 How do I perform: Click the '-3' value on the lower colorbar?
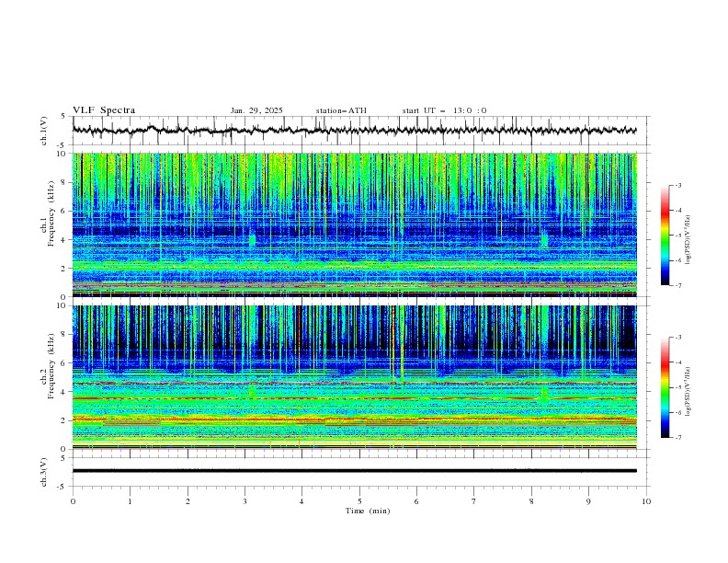tap(678, 338)
